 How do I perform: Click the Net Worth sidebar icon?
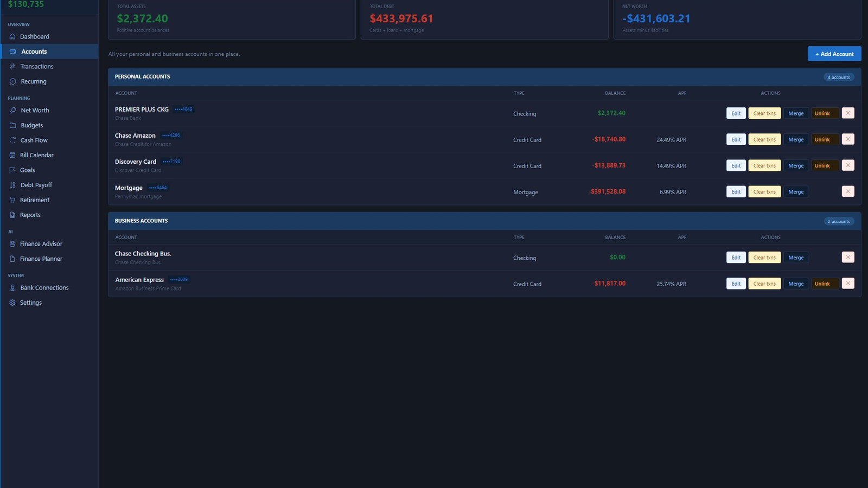click(x=12, y=110)
